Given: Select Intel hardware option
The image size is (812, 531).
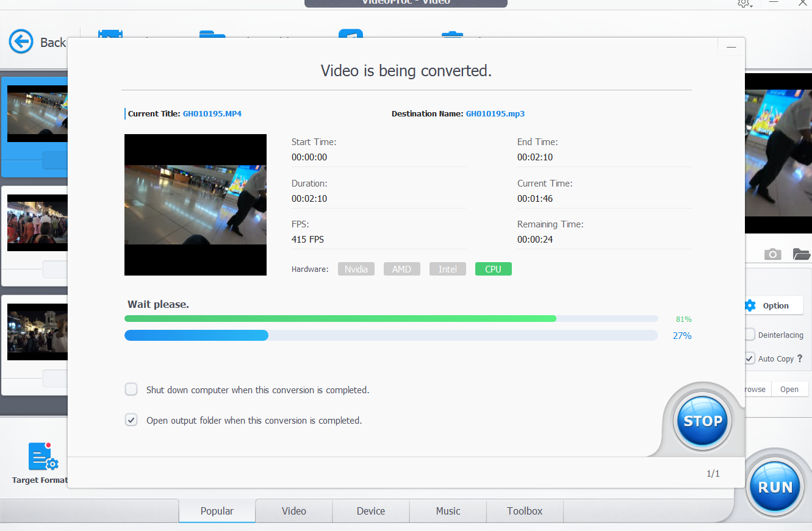Looking at the screenshot, I should (448, 269).
